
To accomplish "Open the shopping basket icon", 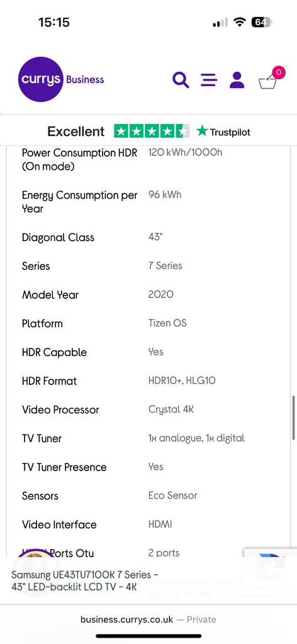I will click(268, 80).
